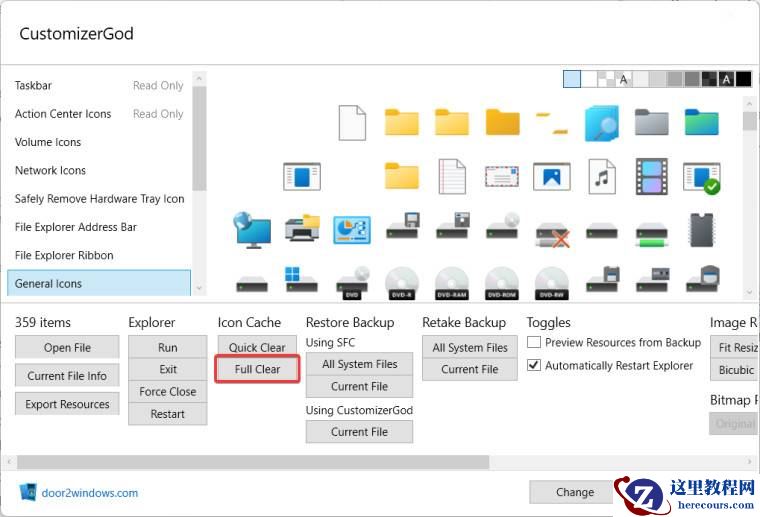Click the Explorer Restart button
Screen dimensions: 760x517
168,414
